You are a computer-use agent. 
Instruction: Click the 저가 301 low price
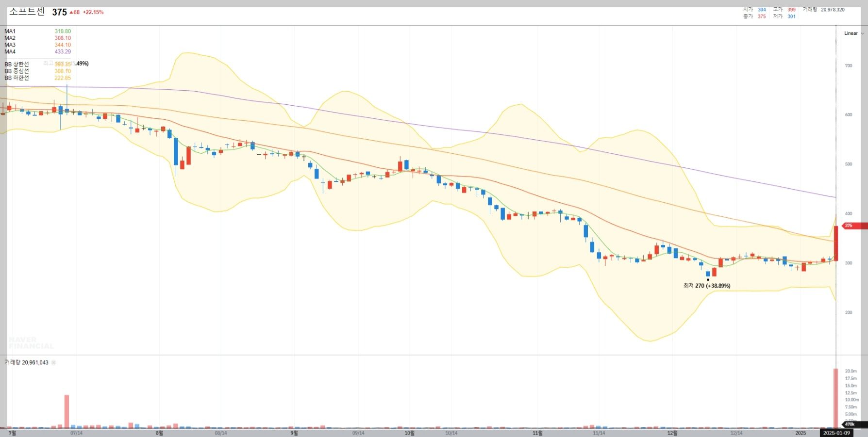[x=785, y=16]
